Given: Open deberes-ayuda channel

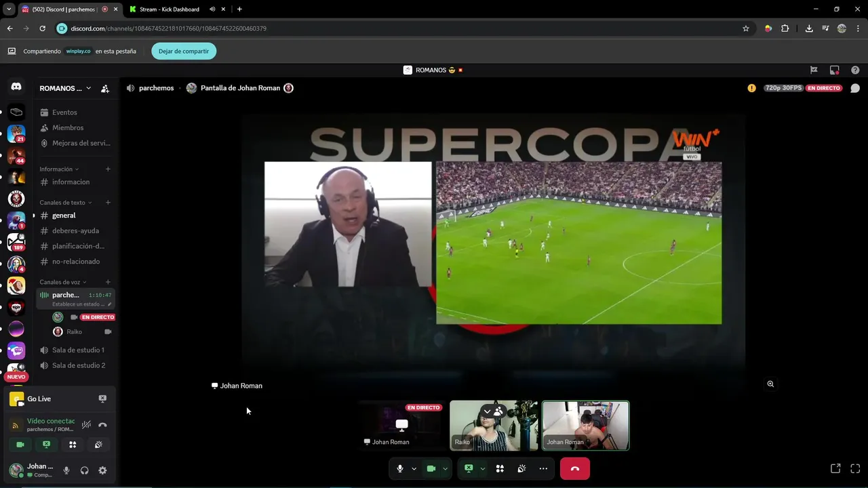Looking at the screenshot, I should click(75, 230).
